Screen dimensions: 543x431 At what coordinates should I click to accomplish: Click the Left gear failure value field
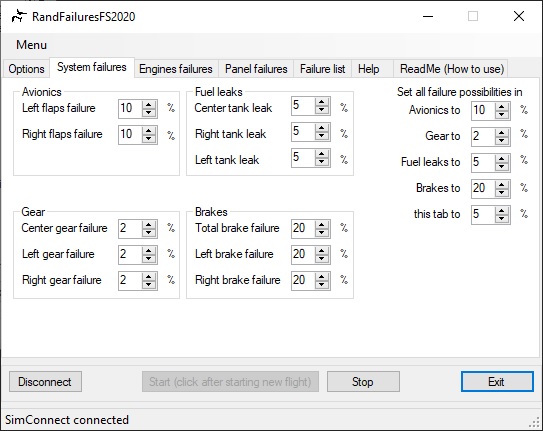pyautogui.click(x=130, y=254)
